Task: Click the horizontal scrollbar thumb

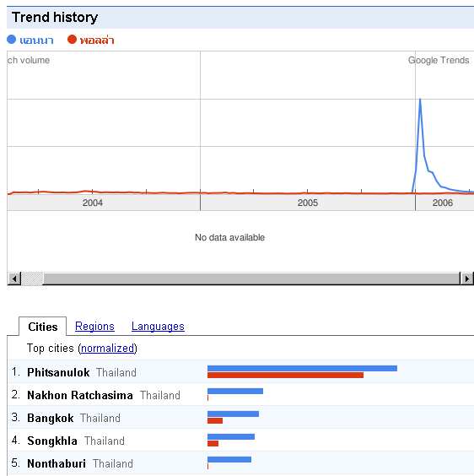Action: pyautogui.click(x=32, y=279)
